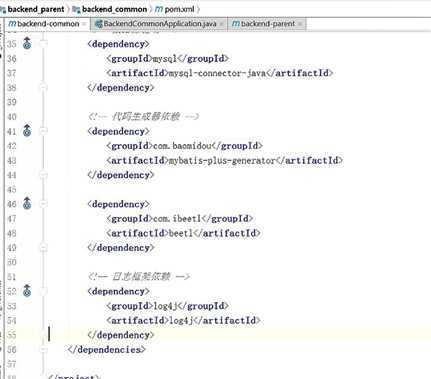
Task: Click the Maven icon on backend-parent tab
Action: point(236,24)
